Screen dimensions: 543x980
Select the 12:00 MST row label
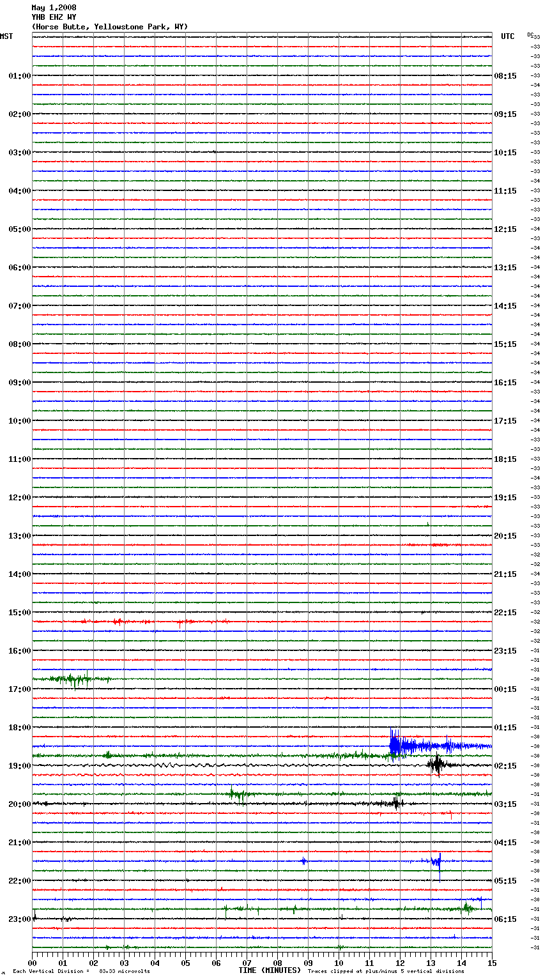click(x=20, y=498)
